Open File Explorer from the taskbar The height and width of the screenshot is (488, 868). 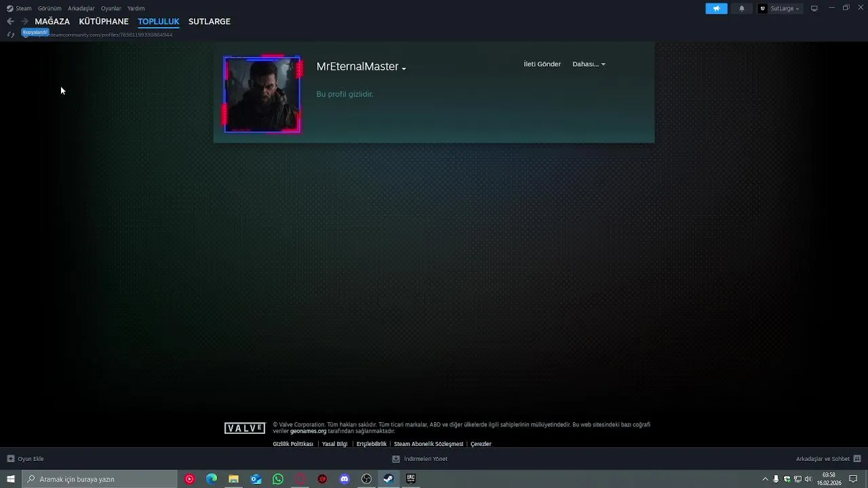(233, 479)
